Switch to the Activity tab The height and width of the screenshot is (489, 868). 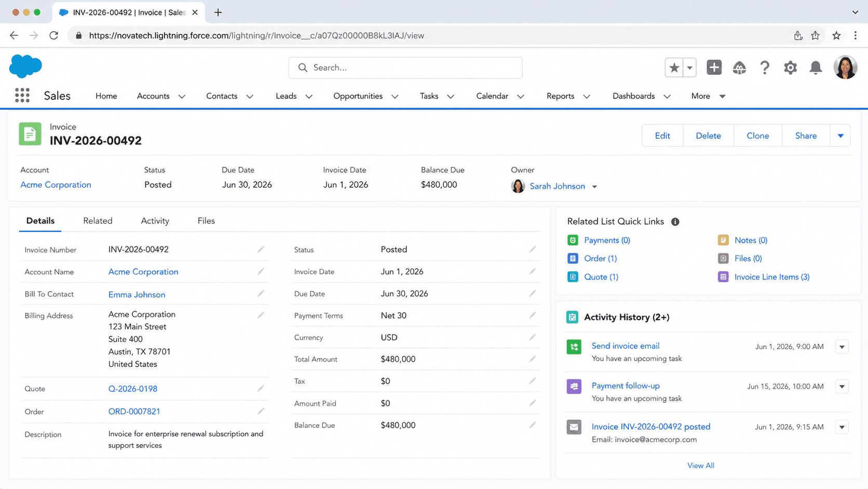155,221
